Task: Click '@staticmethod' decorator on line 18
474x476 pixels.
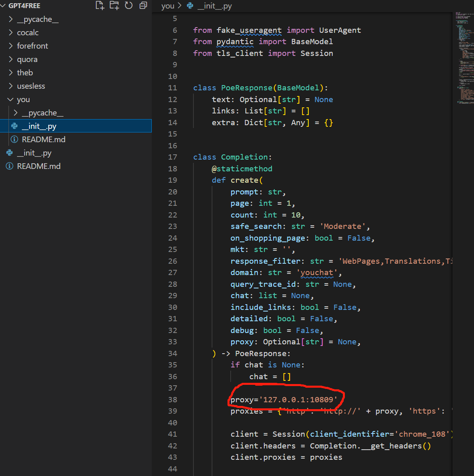Action: pos(242,169)
